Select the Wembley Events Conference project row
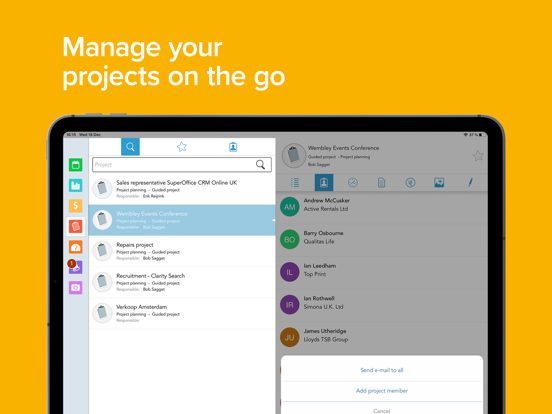The width and height of the screenshot is (552, 414). click(x=182, y=220)
